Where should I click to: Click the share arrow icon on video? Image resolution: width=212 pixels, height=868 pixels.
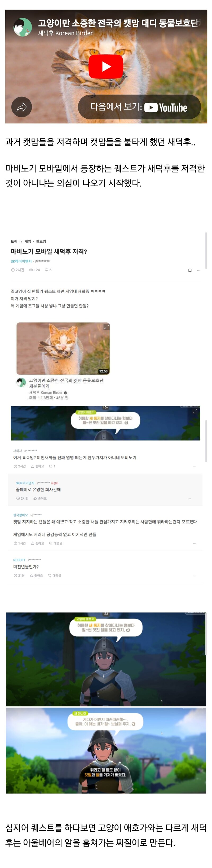click(21, 107)
